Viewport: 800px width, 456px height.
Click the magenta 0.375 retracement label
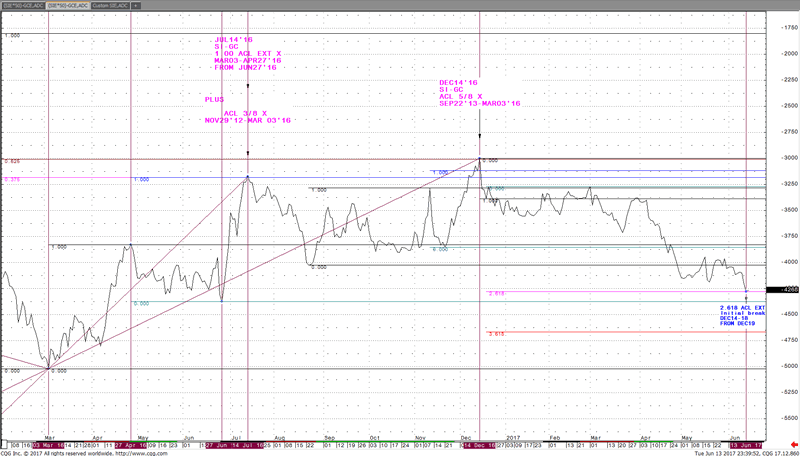click(x=12, y=179)
